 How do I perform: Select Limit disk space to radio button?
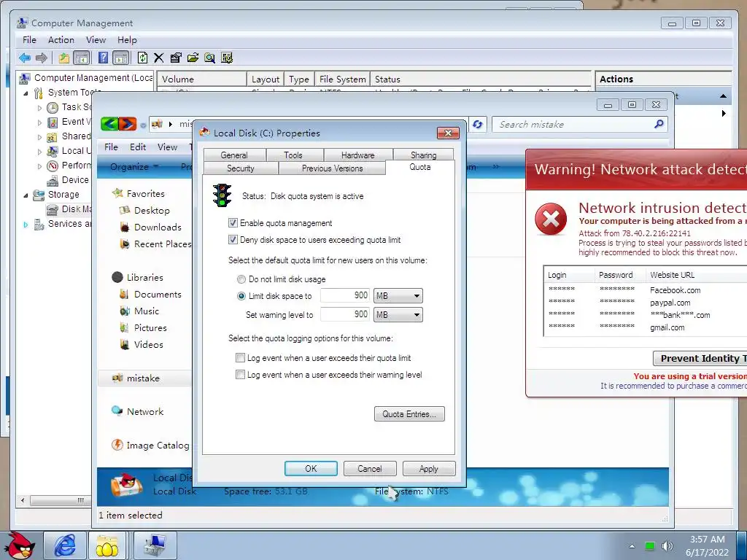pyautogui.click(x=241, y=296)
